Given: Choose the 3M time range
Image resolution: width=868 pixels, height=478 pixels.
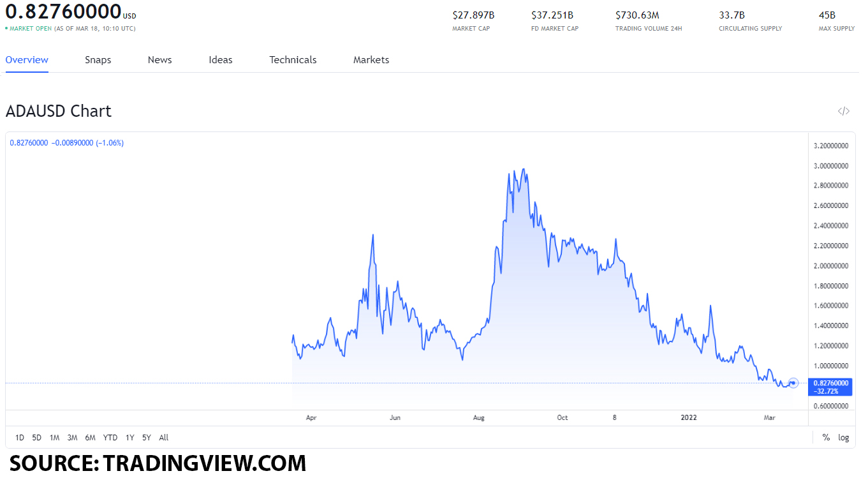Looking at the screenshot, I should [73, 437].
